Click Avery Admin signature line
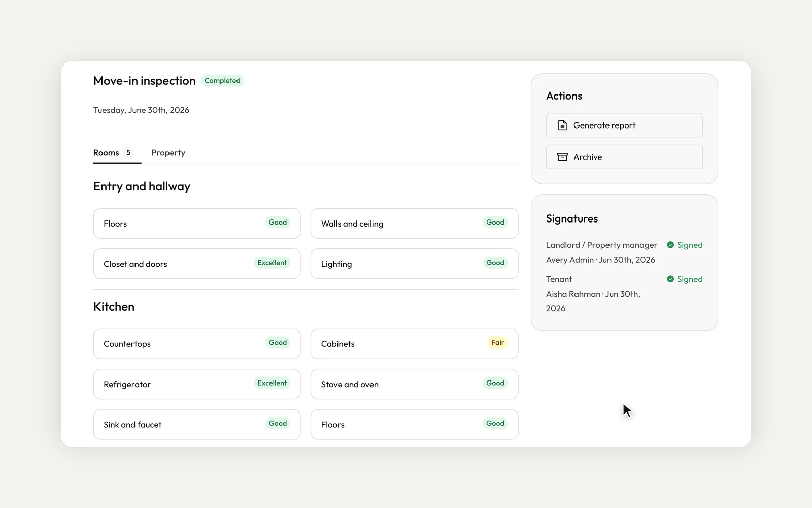The image size is (812, 508). click(x=600, y=260)
